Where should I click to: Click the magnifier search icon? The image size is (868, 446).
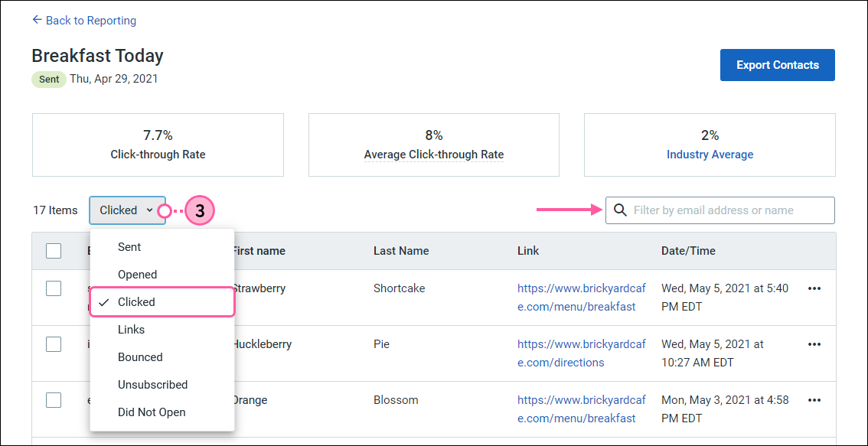click(x=621, y=210)
